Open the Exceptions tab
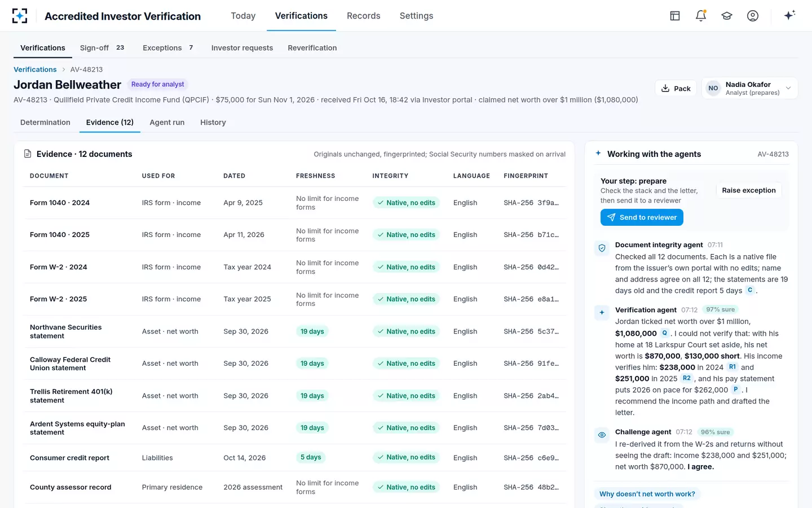 click(x=168, y=48)
